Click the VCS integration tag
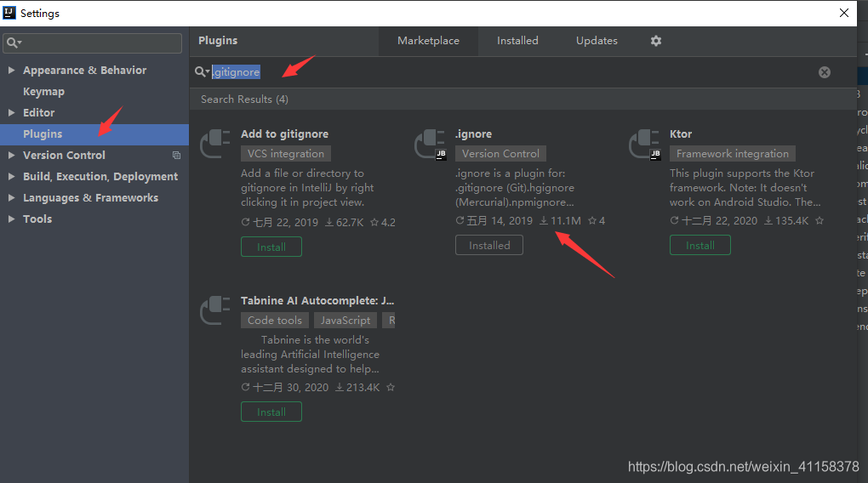 286,154
